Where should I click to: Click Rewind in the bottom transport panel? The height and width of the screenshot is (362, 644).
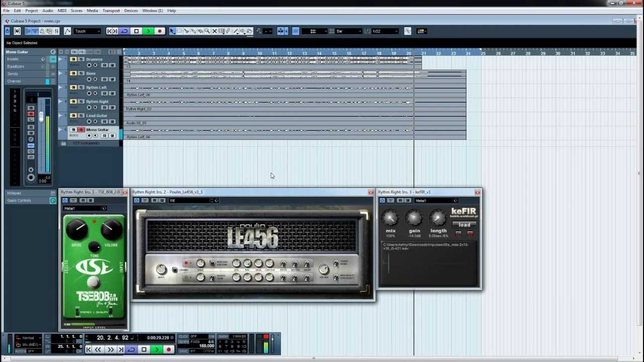98,349
